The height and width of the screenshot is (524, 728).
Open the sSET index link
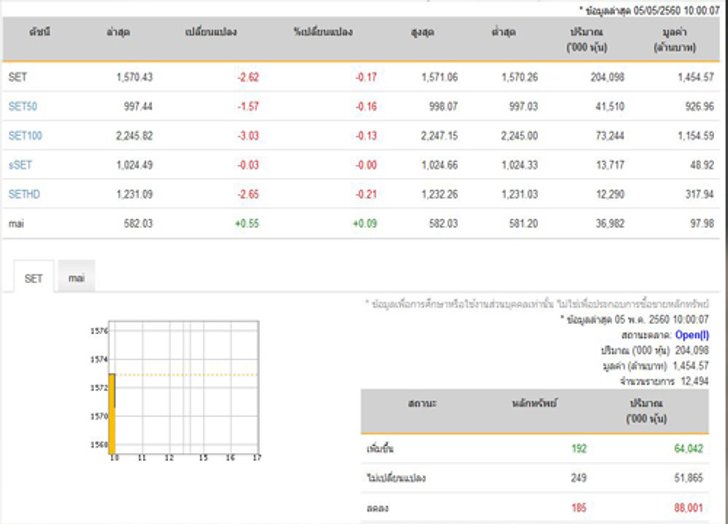coord(20,165)
